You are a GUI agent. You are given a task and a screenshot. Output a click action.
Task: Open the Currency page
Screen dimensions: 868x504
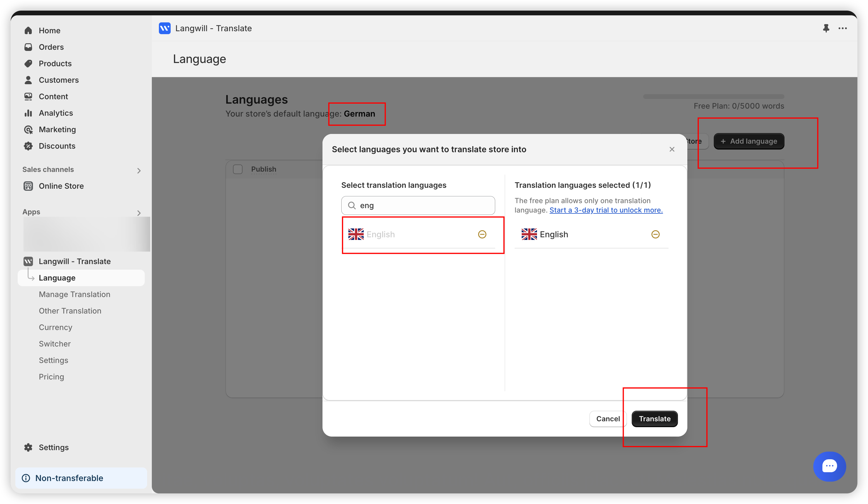point(55,327)
